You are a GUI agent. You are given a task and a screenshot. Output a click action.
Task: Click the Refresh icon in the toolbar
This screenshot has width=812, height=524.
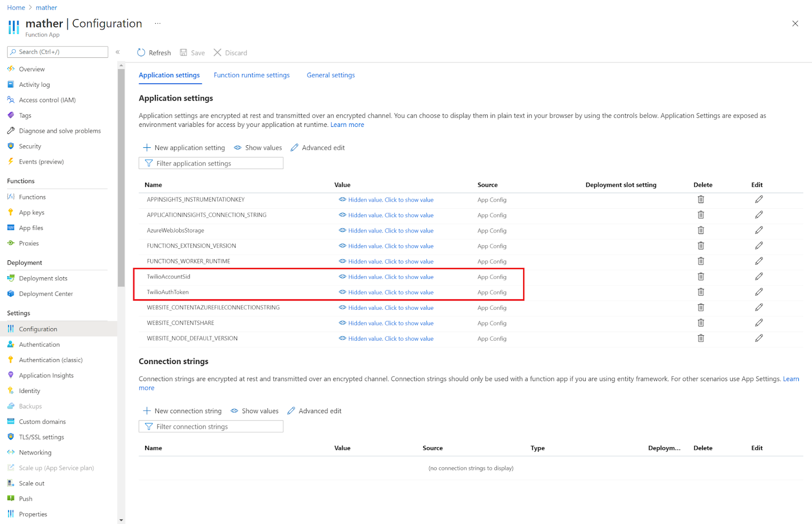click(141, 52)
